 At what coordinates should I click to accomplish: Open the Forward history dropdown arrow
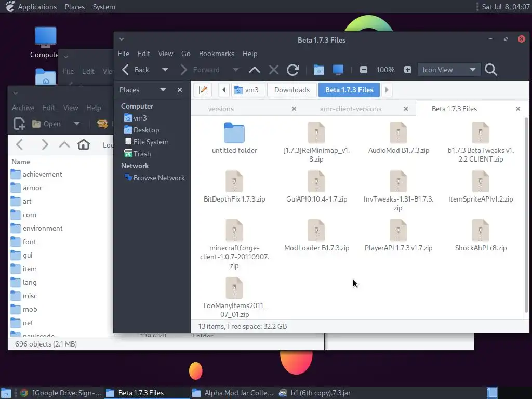pos(236,70)
